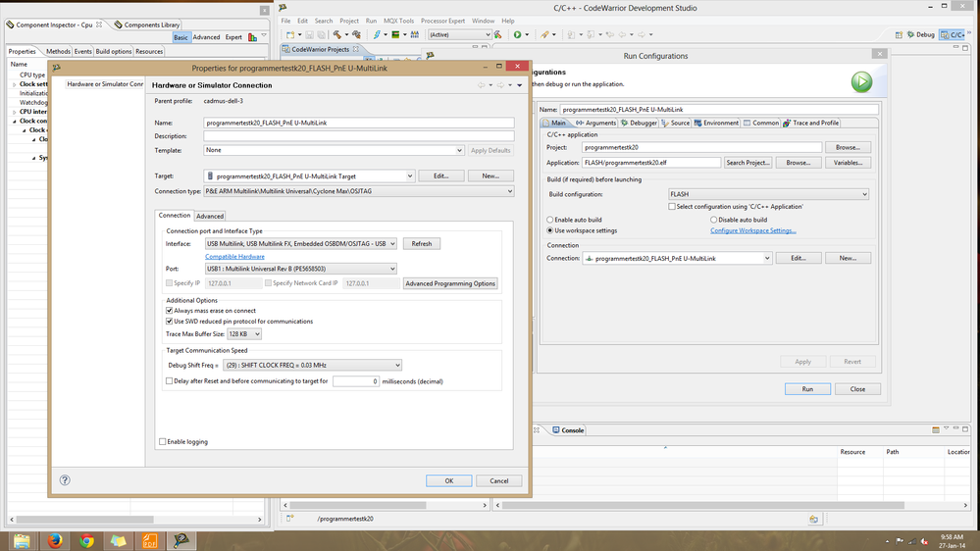980x551 pixels.
Task: Open Trace Max Buffer Size dropdown
Action: [257, 334]
